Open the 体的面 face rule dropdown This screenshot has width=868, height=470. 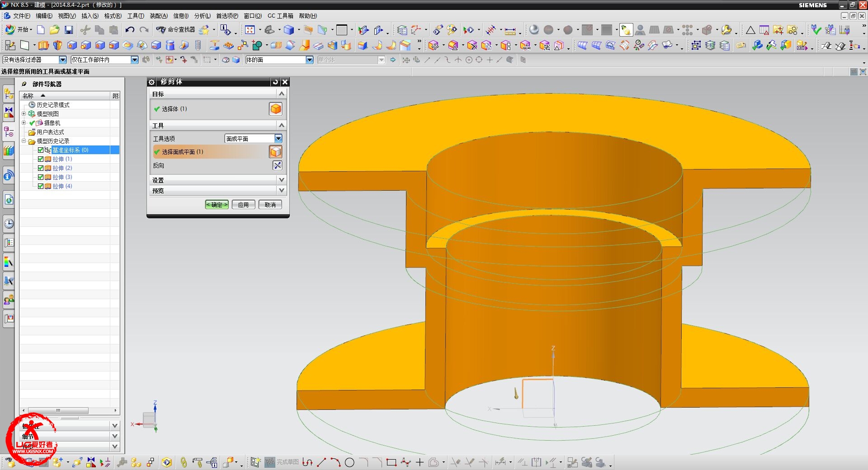(279, 60)
